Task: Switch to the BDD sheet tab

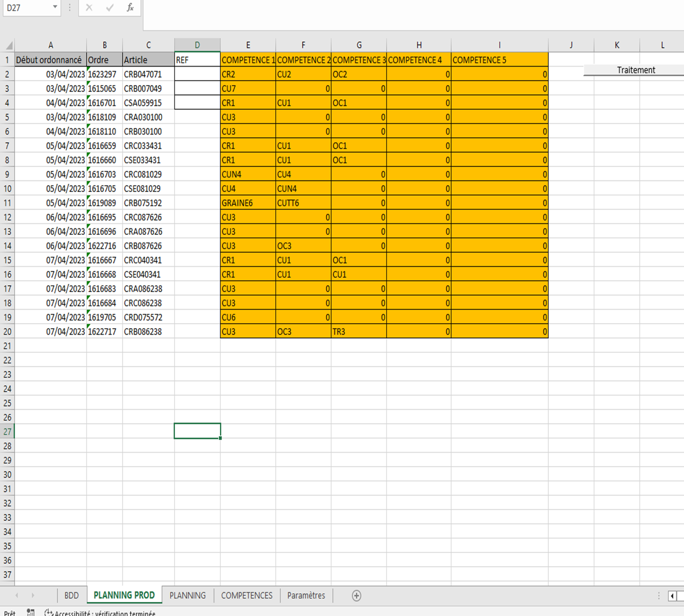Action: click(x=72, y=595)
